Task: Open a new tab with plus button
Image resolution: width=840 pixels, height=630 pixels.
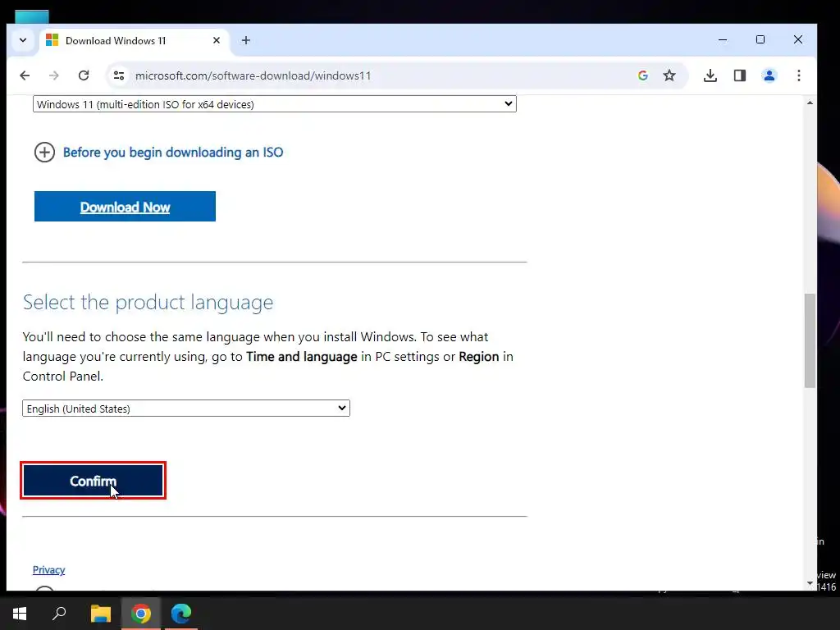Action: coord(246,40)
